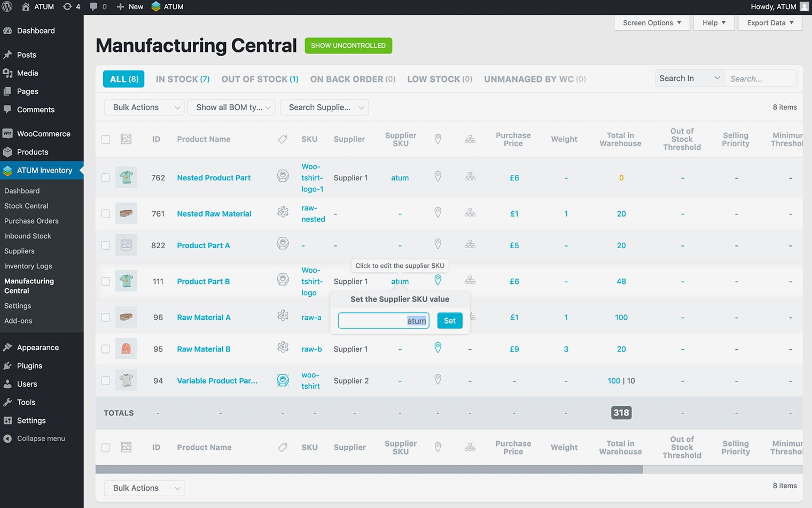Click the updates icon in the admin bar
This screenshot has height=508, width=812.
tap(67, 6)
